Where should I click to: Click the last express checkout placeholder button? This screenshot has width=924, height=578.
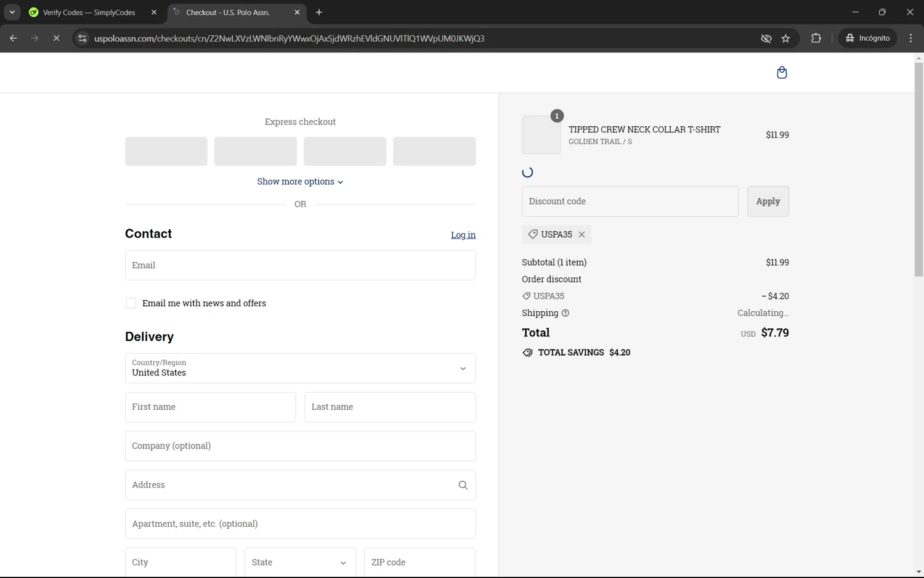click(x=434, y=152)
